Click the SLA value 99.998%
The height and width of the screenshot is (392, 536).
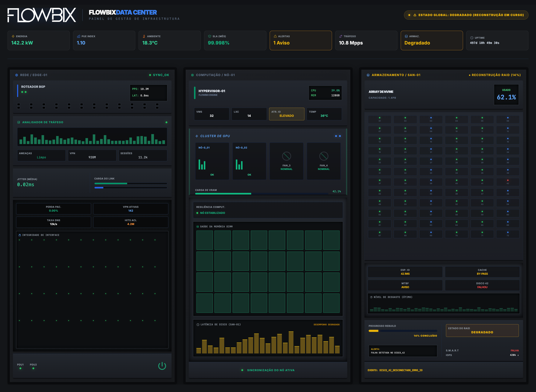[x=218, y=43]
